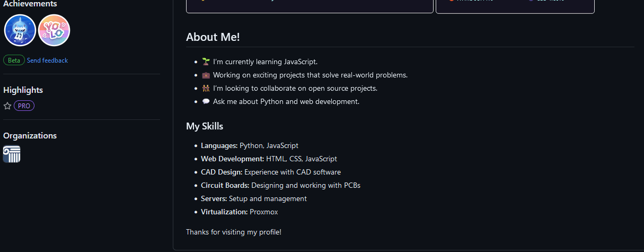Screen dimensions: 644x252
Task: Click the green Beta label
Action: (x=14, y=60)
